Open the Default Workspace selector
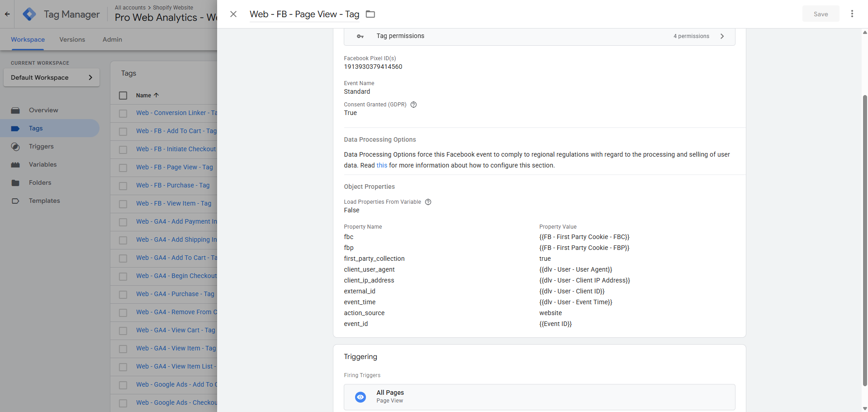This screenshot has width=868, height=412. (51, 77)
